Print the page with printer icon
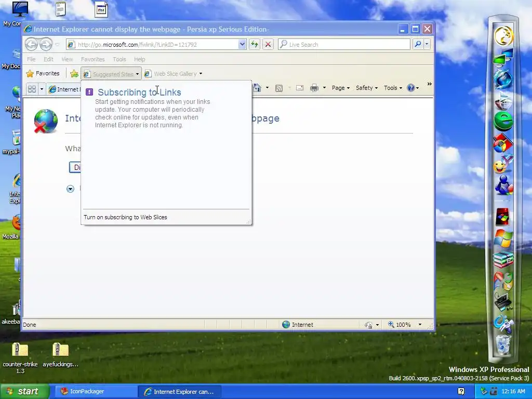532x399 pixels. 314,88
